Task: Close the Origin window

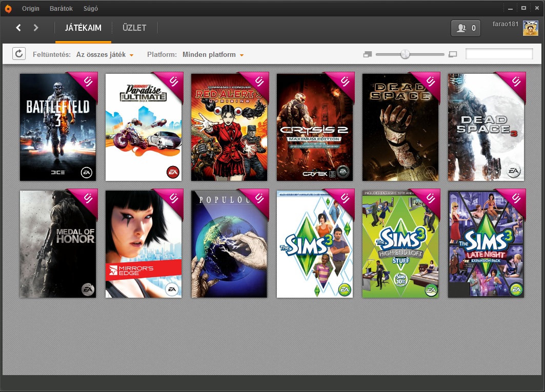Action: pos(537,8)
